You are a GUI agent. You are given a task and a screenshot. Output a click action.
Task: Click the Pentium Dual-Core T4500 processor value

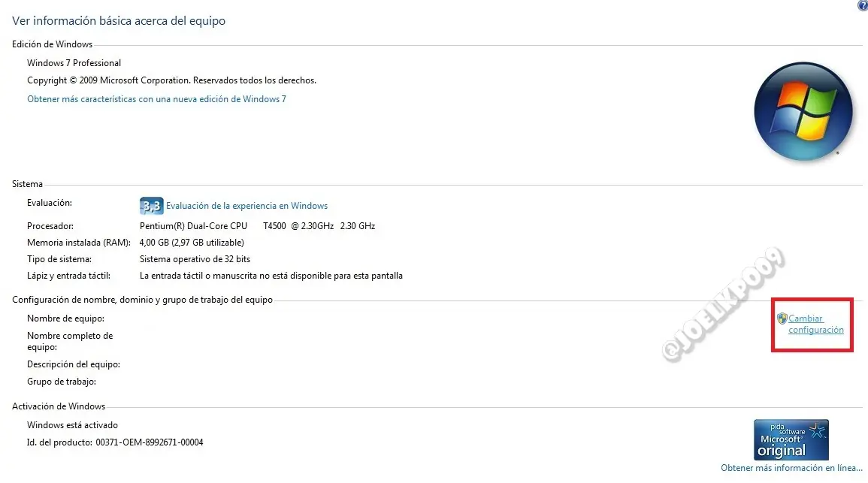point(258,226)
